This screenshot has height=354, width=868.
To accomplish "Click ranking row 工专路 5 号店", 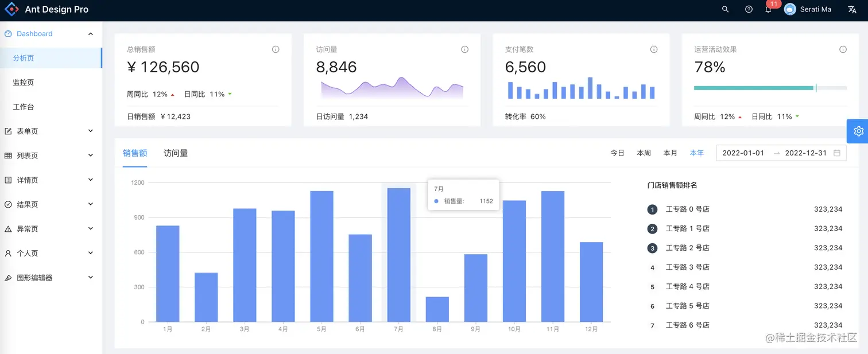I will click(x=745, y=306).
